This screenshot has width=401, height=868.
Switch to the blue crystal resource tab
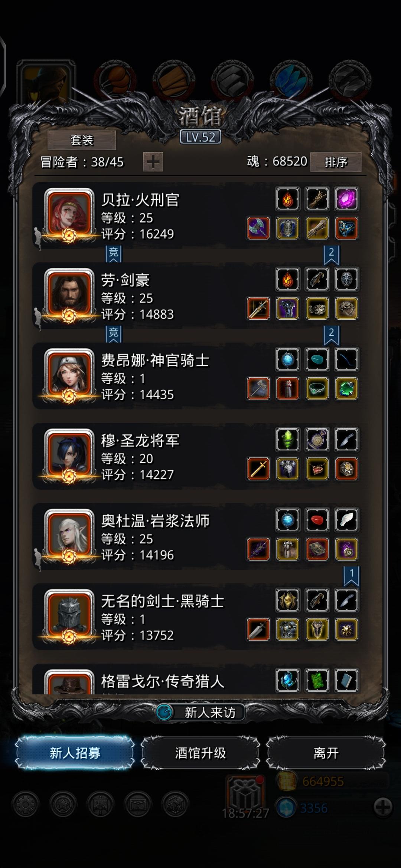(x=291, y=79)
